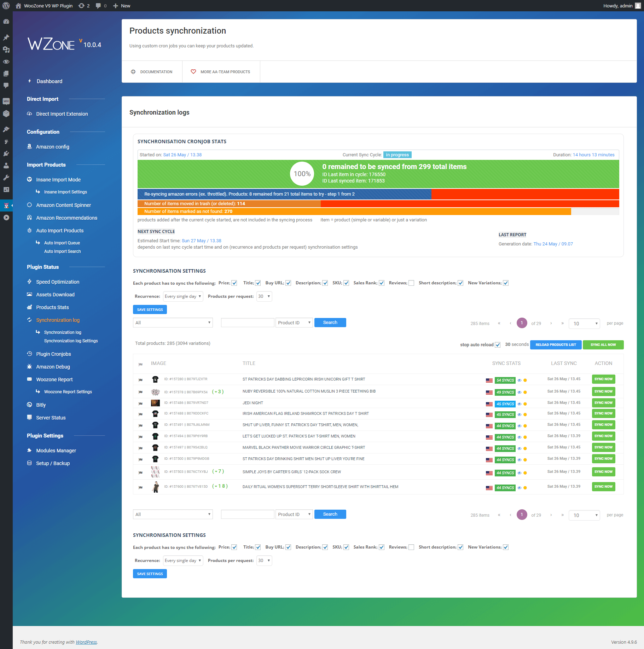Click top Search button
This screenshot has width=644, height=649.
330,323
